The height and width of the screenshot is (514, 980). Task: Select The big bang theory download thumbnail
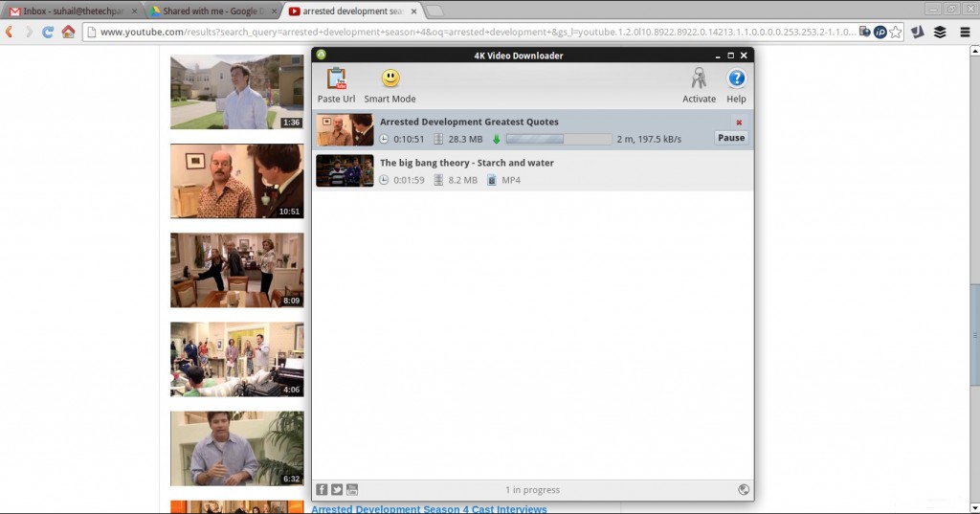(x=345, y=170)
